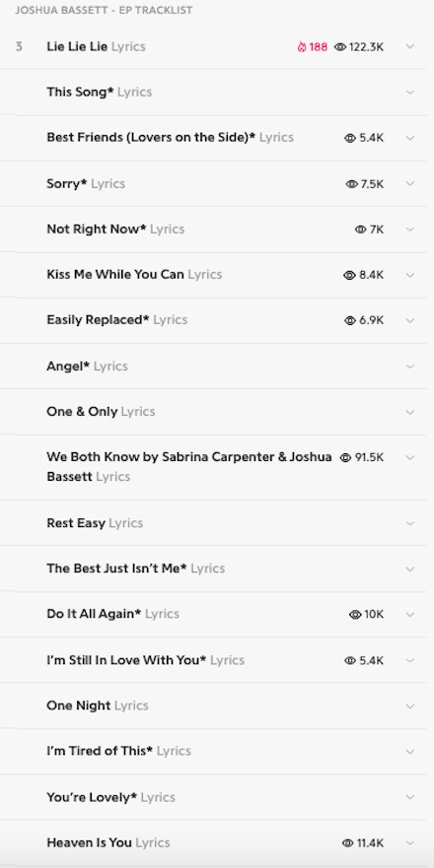Click the eye icon next to 91.5K
This screenshot has width=434, height=868.
[346, 457]
